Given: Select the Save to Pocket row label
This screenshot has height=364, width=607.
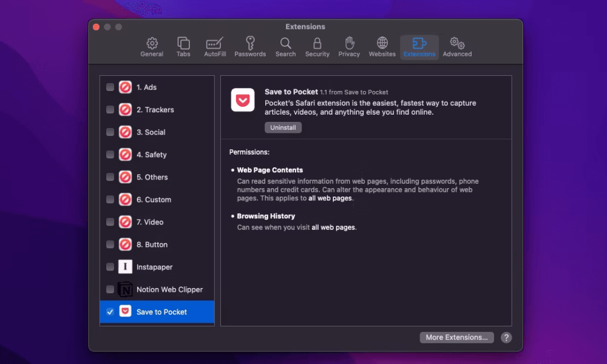Looking at the screenshot, I should coord(161,312).
